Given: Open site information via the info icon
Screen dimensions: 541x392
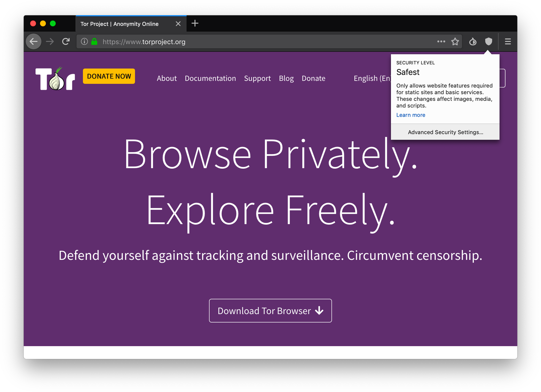Looking at the screenshot, I should [84, 41].
